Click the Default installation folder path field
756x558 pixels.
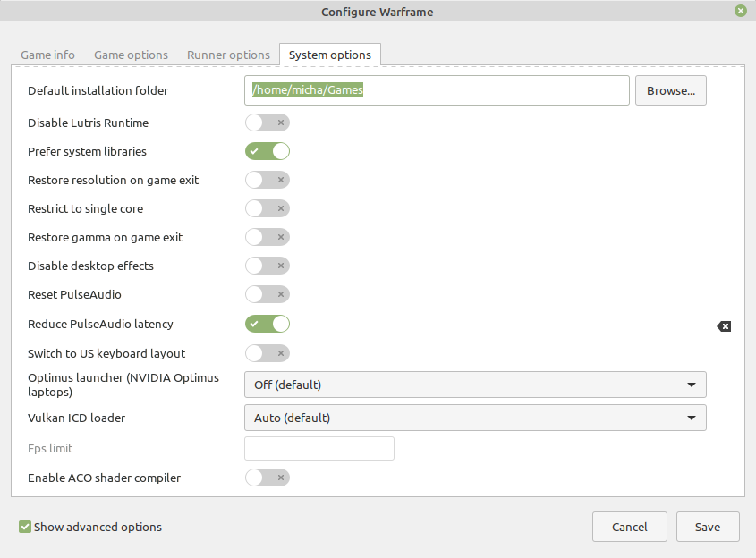click(437, 90)
